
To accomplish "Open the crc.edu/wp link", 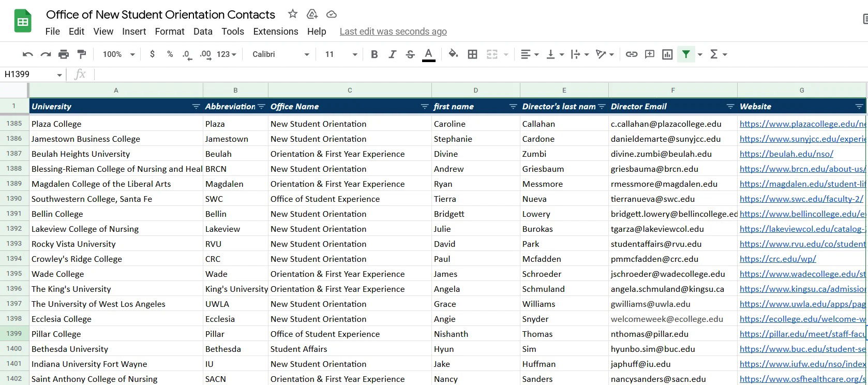I will [x=777, y=259].
